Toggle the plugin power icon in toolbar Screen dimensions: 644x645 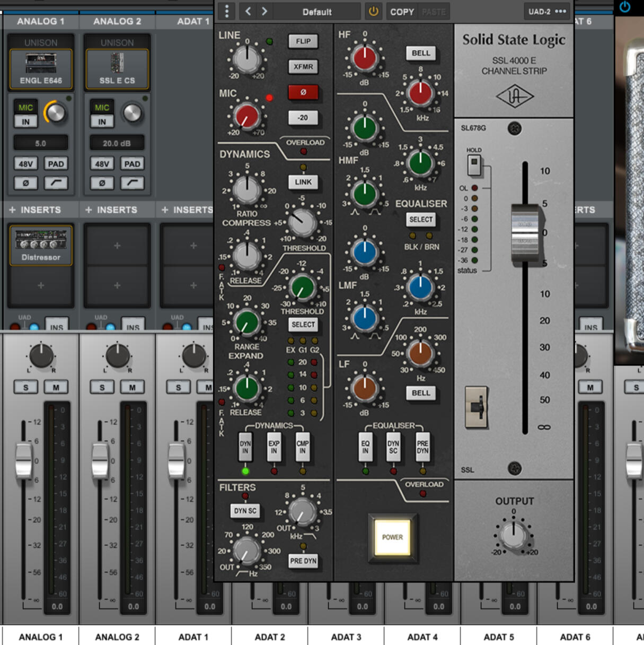tap(374, 11)
